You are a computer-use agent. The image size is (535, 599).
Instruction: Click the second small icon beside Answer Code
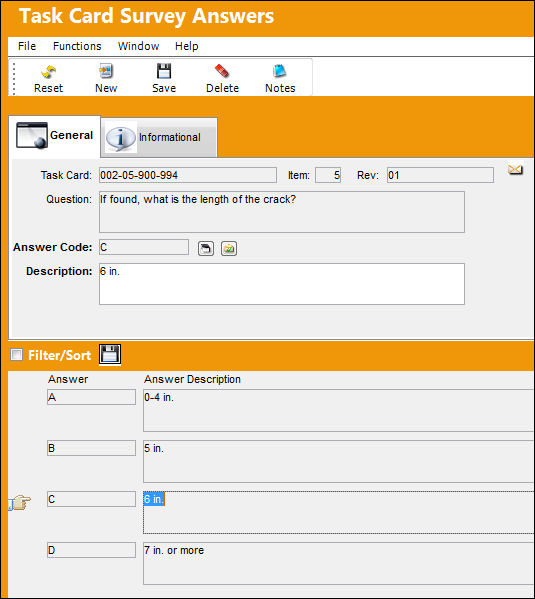(229, 248)
